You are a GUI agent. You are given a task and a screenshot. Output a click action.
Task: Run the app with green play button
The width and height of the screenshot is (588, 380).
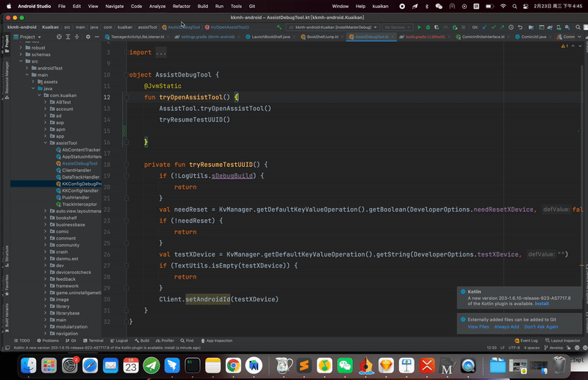[419, 27]
